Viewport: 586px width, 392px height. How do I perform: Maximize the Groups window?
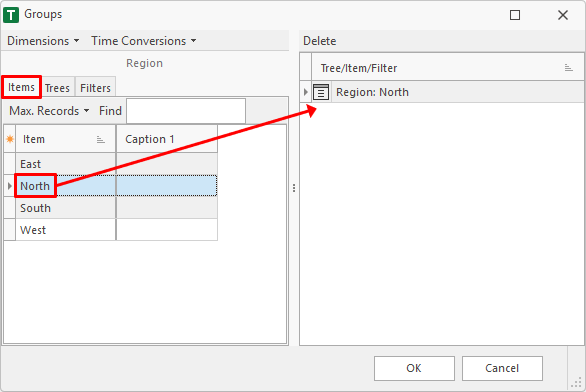(515, 15)
